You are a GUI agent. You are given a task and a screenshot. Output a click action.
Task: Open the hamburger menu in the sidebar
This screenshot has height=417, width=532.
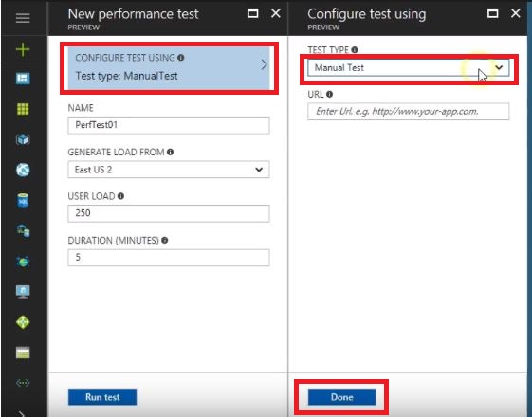pyautogui.click(x=23, y=18)
